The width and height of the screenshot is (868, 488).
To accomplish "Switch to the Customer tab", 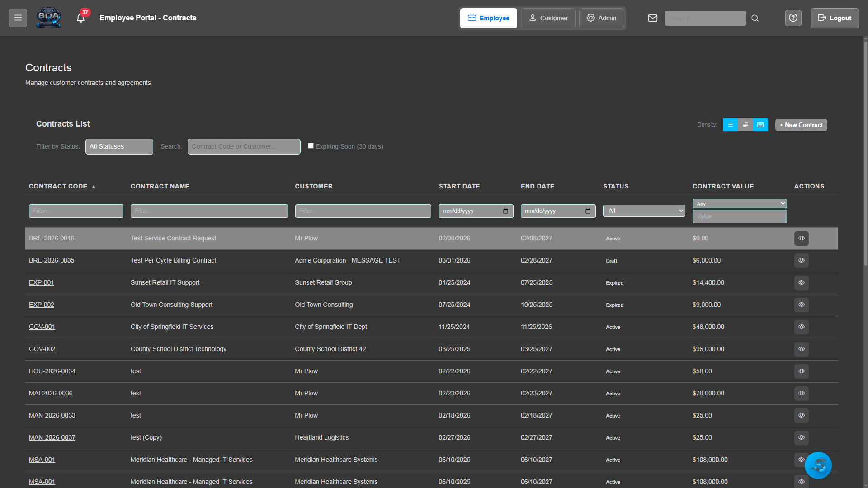I will click(x=548, y=18).
